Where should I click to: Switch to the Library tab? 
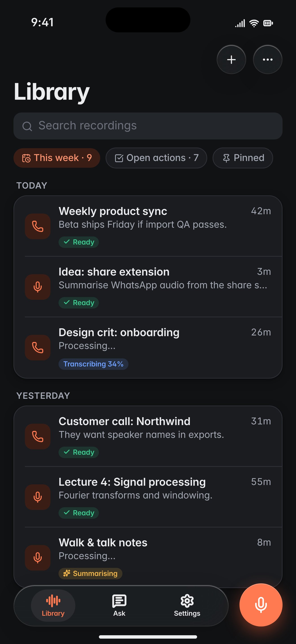(x=53, y=606)
